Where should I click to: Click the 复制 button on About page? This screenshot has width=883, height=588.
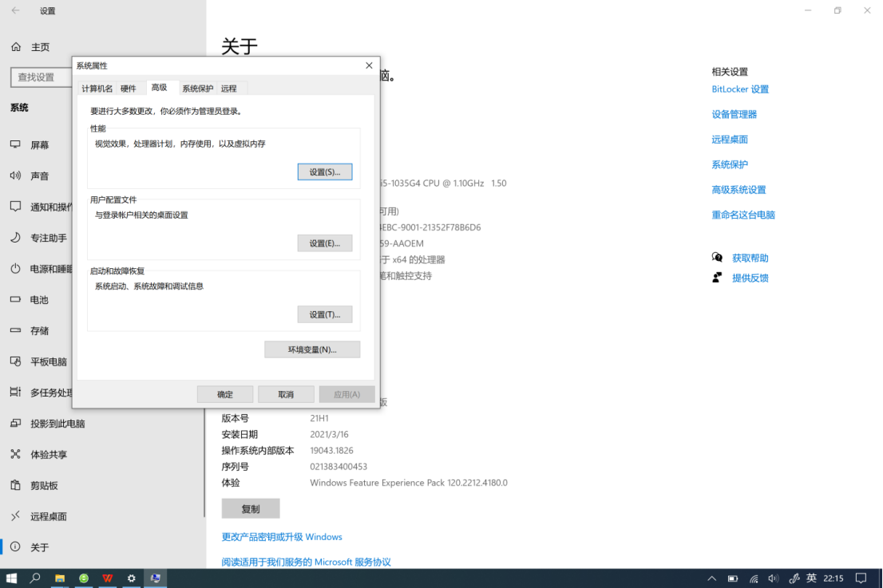[x=251, y=509]
